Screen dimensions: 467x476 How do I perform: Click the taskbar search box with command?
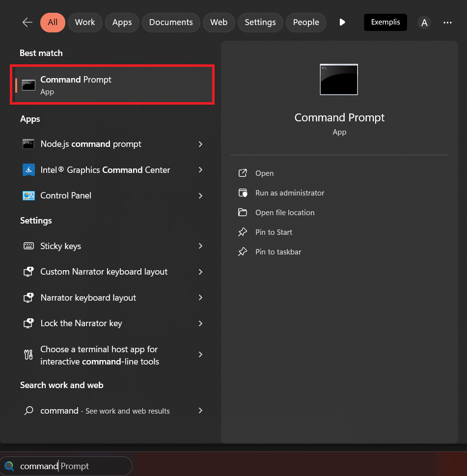66,466
